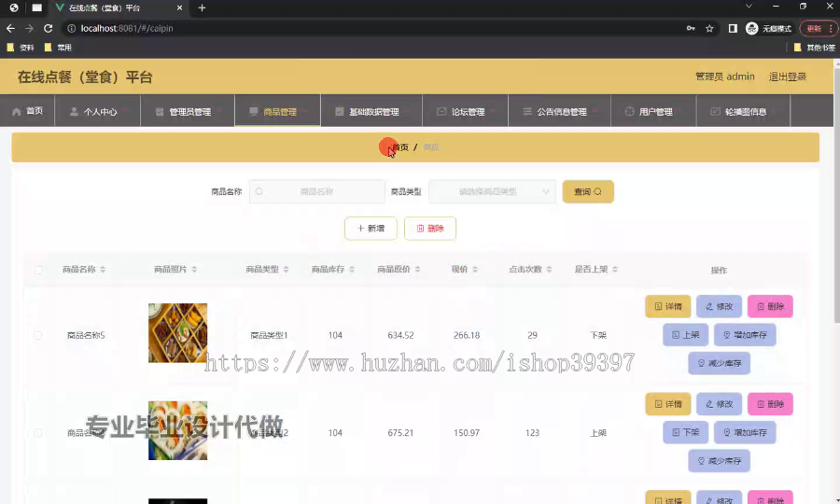Viewport: 840px width, 504px height.
Task: Sort by 商品类型 column arrows
Action: (x=287, y=270)
